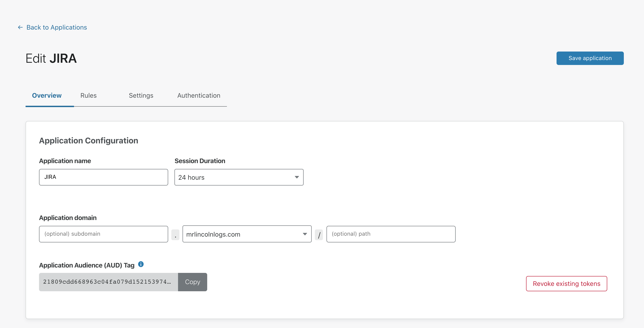Select the Overview tab
Screen dimensions: 644x328
pos(47,95)
